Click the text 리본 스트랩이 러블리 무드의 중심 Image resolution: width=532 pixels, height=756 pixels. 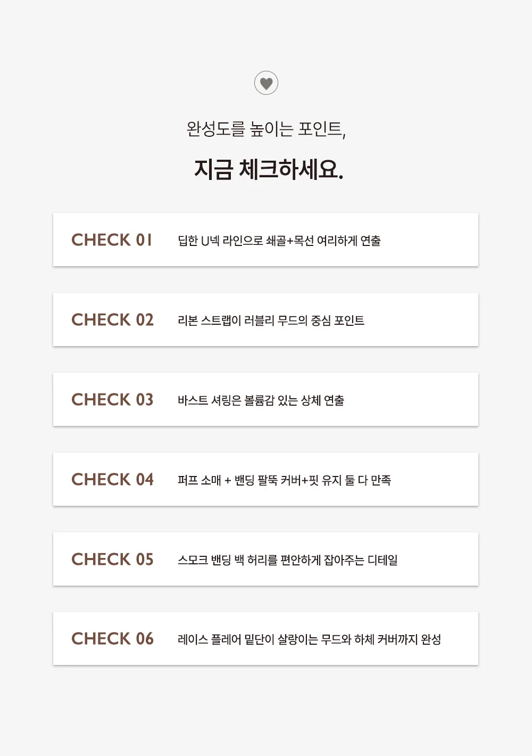pyautogui.click(x=254, y=321)
